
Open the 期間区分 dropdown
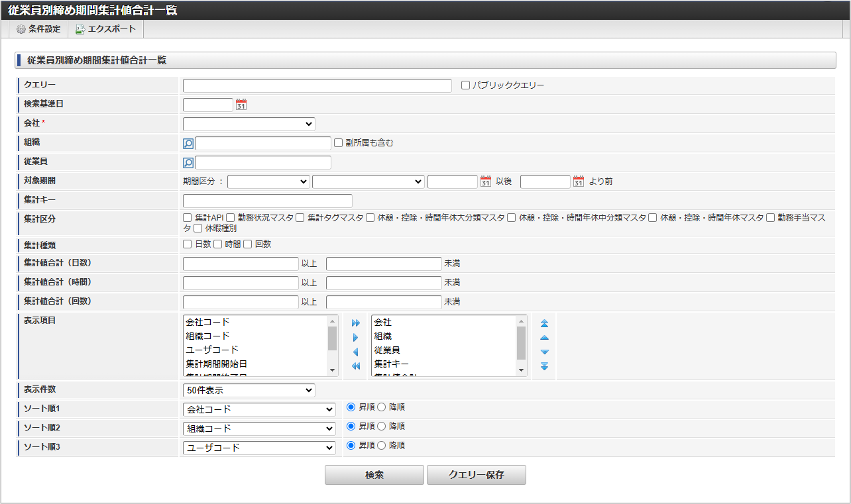point(268,181)
